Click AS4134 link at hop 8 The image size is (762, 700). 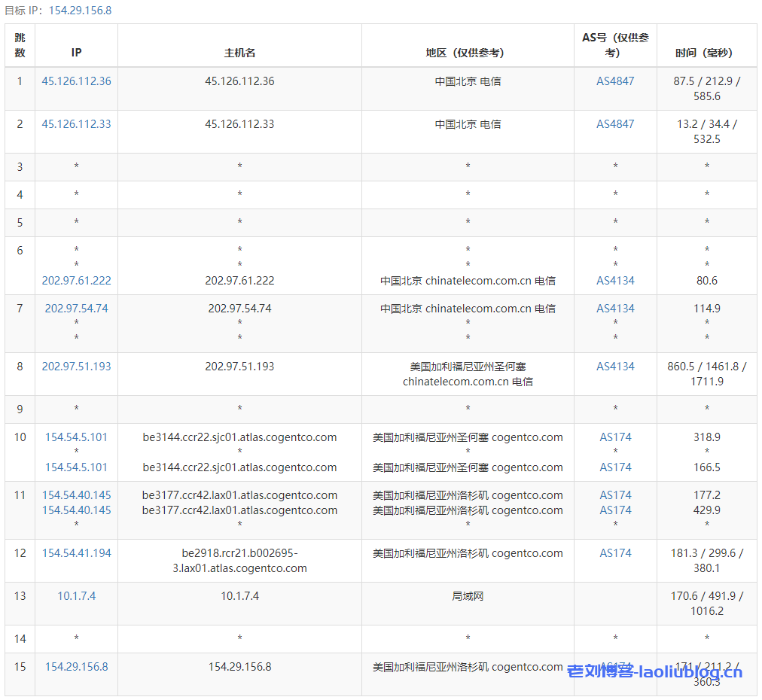614,367
